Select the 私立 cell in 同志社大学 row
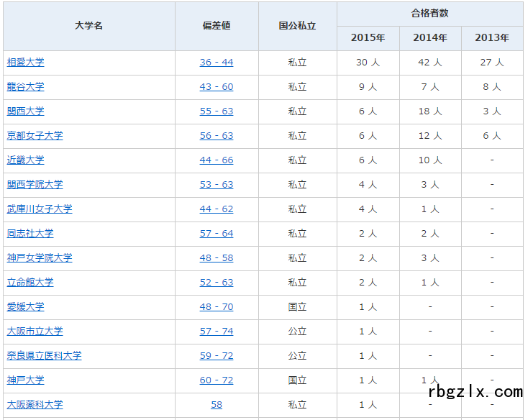Viewport: 528px width, 420px height. click(297, 234)
